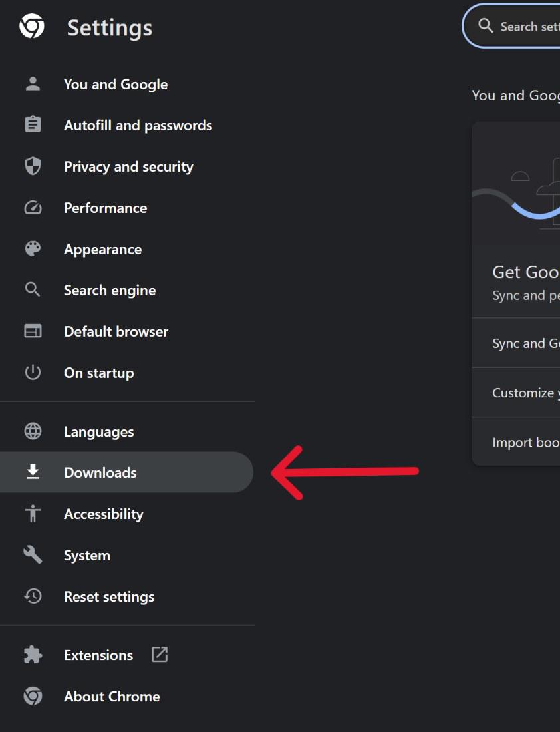Viewport: 560px width, 732px height.
Task: Click the Privacy and security shield icon
Action: tap(33, 166)
